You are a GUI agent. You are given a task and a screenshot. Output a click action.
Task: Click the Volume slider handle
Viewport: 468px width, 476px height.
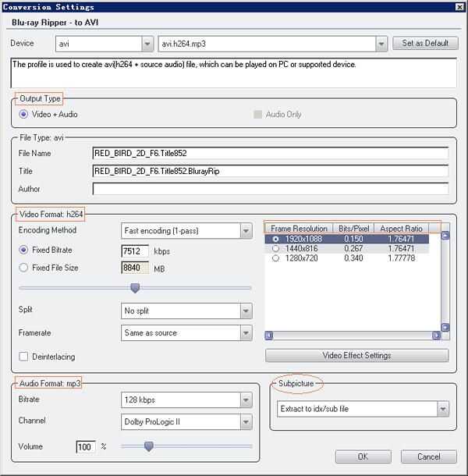tap(149, 446)
